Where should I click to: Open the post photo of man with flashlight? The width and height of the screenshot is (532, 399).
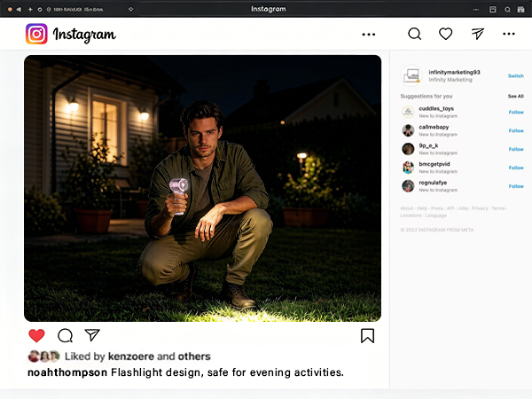[202, 188]
